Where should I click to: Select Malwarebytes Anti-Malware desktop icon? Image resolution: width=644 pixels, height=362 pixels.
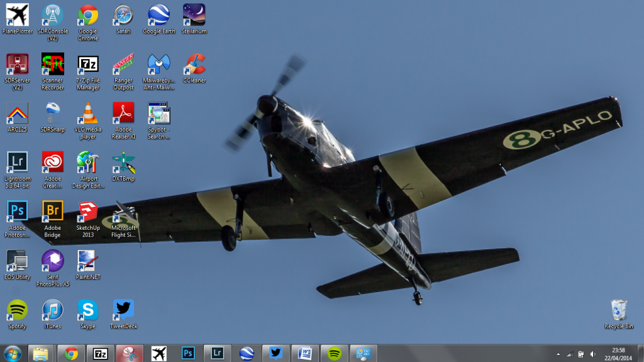point(159,72)
